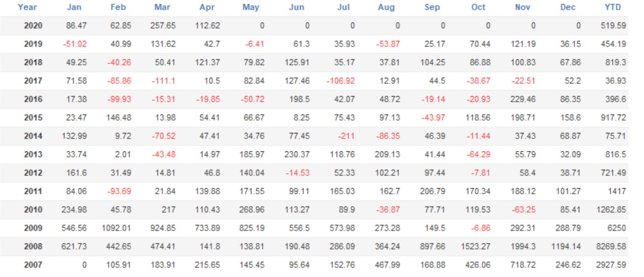
Task: Select the 2020 row label
Action: point(33,26)
